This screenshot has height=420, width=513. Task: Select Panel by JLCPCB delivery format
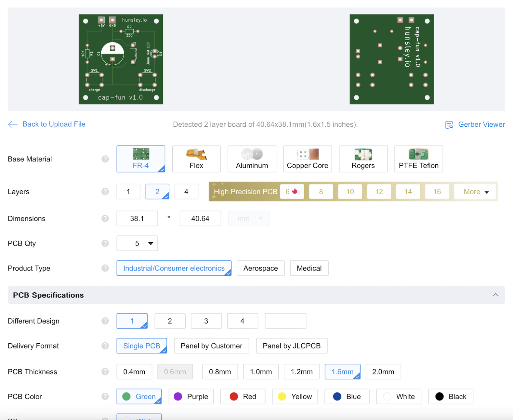pos(291,346)
